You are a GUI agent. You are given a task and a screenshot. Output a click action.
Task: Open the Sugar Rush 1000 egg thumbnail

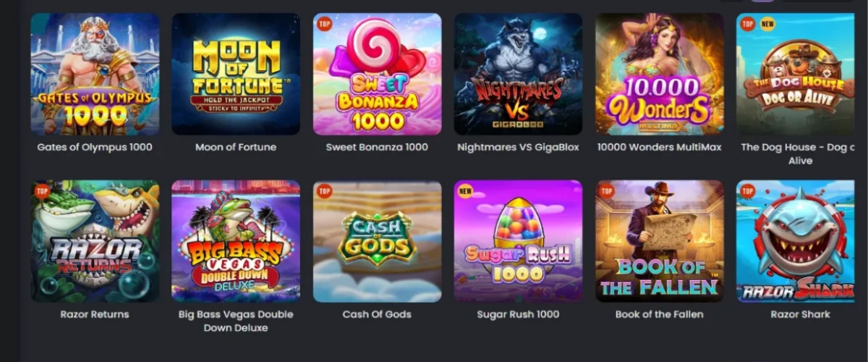point(518,241)
